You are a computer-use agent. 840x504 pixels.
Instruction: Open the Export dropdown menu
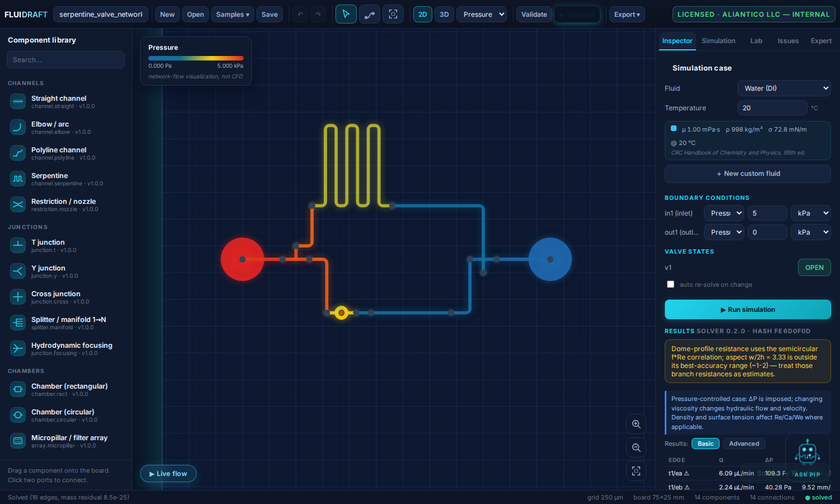tap(627, 14)
